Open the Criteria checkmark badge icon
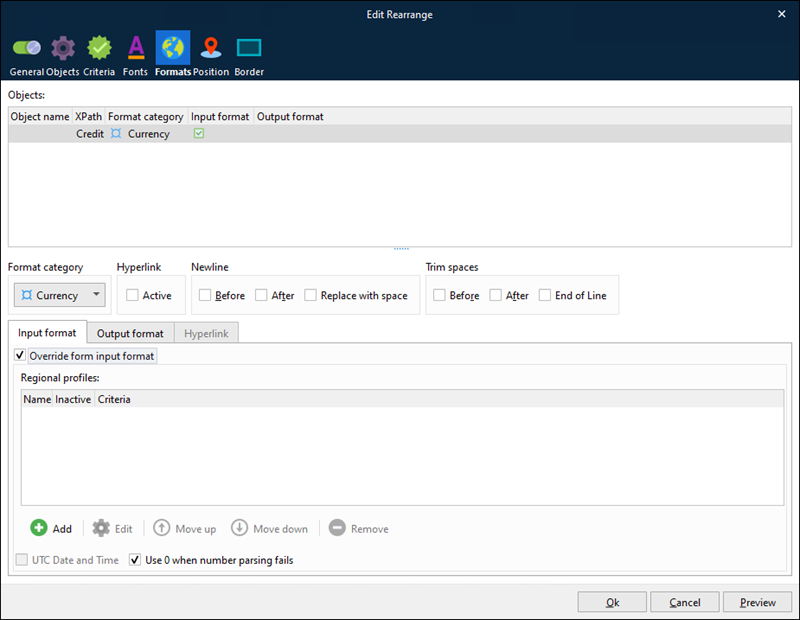 pos(99,48)
